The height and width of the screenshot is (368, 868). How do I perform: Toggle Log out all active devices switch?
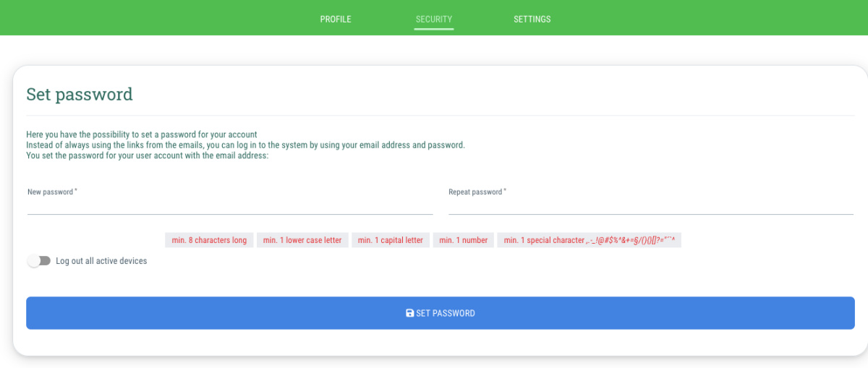pyautogui.click(x=39, y=261)
